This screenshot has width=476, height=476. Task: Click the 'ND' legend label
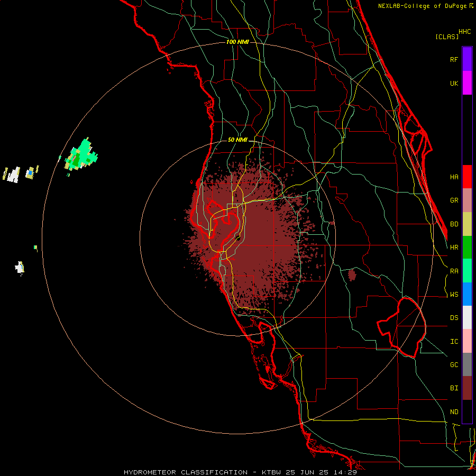point(454,412)
